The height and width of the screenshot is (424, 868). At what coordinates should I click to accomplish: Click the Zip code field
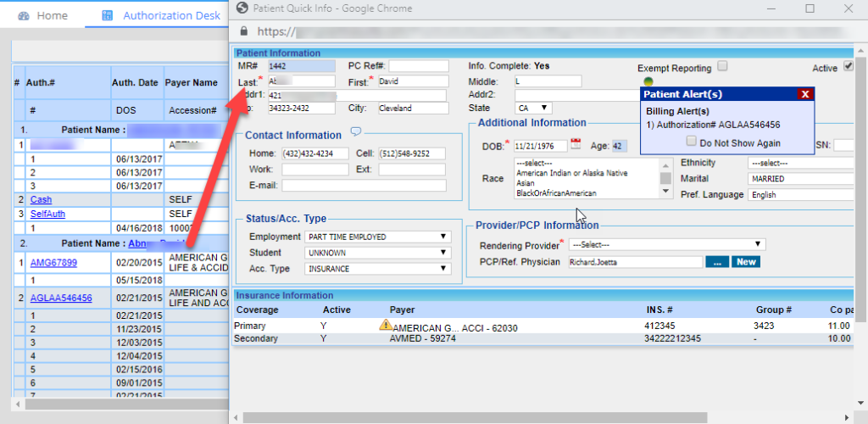pyautogui.click(x=302, y=108)
